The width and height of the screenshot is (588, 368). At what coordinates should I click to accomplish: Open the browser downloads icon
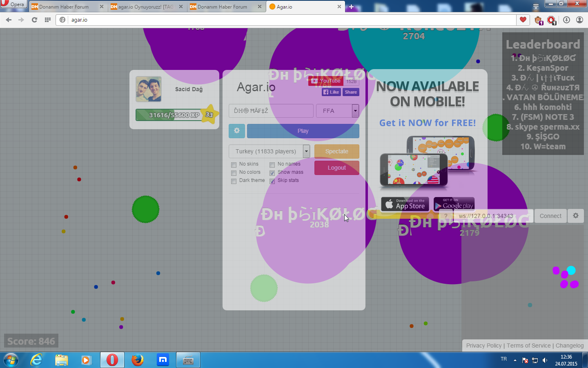coord(566,20)
